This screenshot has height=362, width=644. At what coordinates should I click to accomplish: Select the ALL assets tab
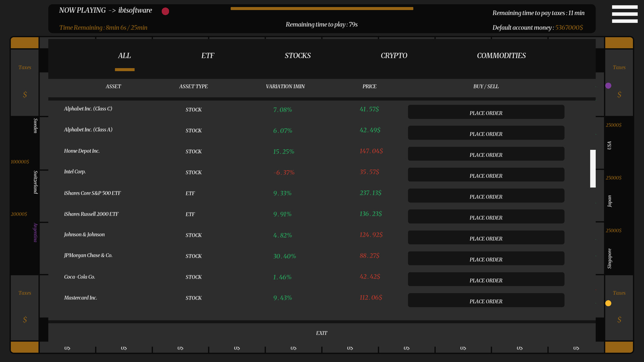[124, 56]
